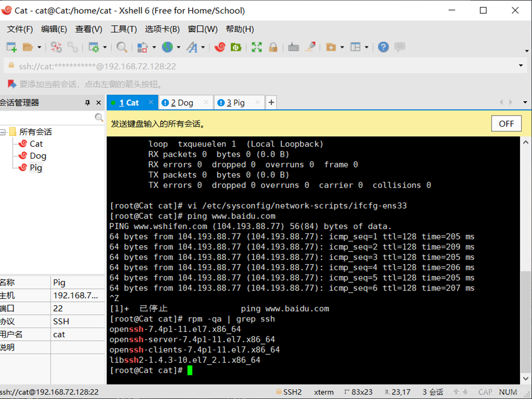Click the Reconnect toolbar icon
The width and height of the screenshot is (532, 399).
tap(56, 47)
